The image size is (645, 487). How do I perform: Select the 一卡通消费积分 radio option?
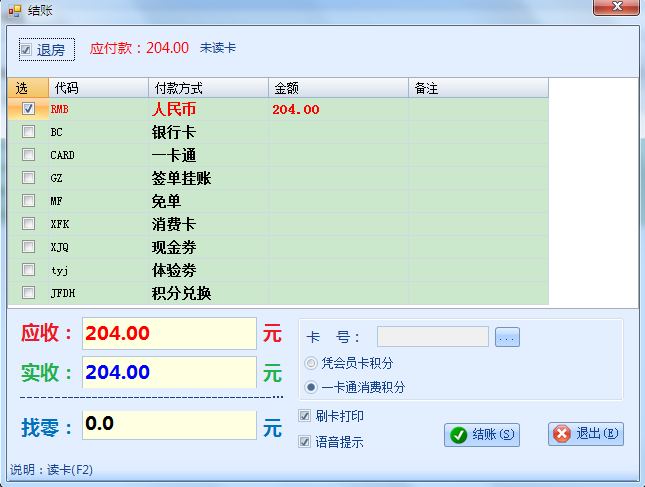coord(311,387)
